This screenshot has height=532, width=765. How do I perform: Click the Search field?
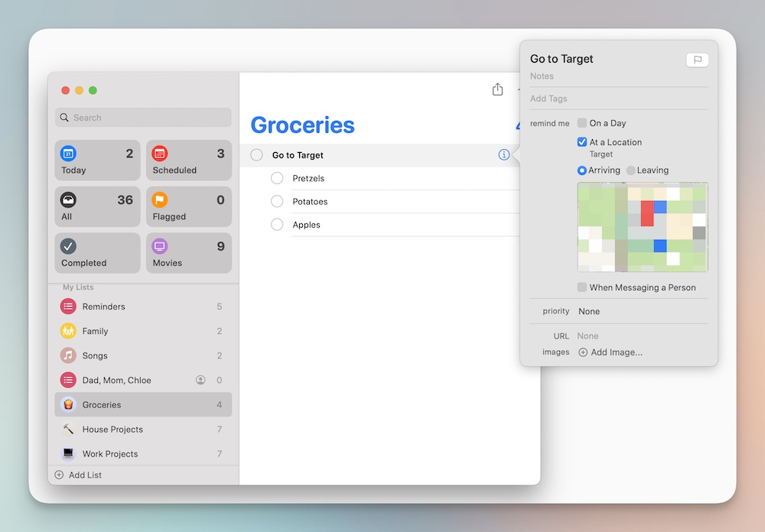pyautogui.click(x=143, y=118)
